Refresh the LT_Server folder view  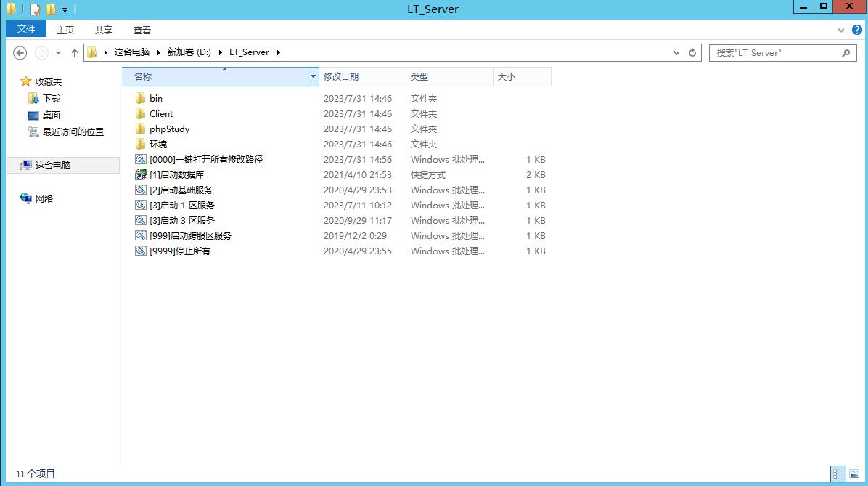coord(692,53)
